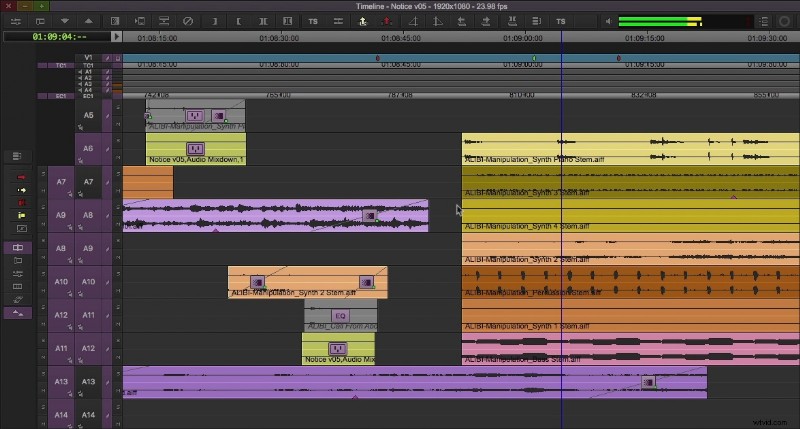Click the dissolve icon on the purple A8 clip

[x=369, y=216]
